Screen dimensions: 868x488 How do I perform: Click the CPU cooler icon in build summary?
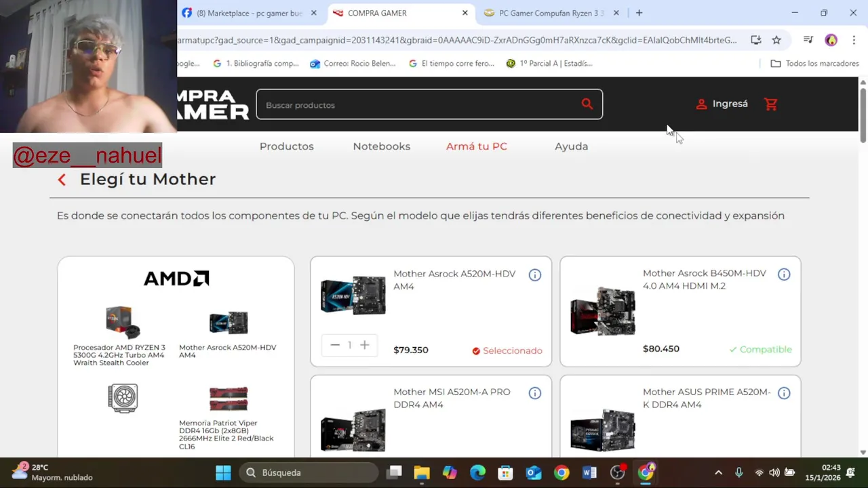click(123, 398)
